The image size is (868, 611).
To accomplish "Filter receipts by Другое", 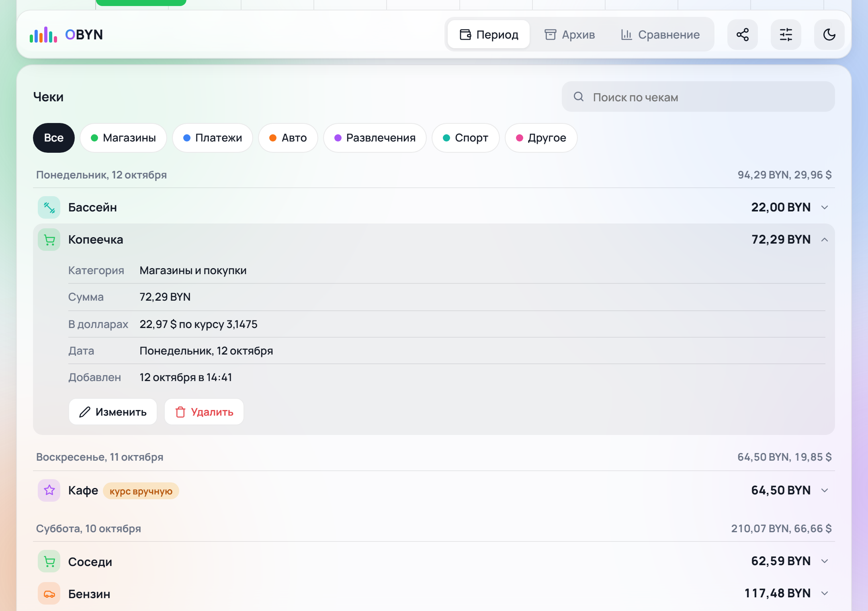I will coord(541,138).
